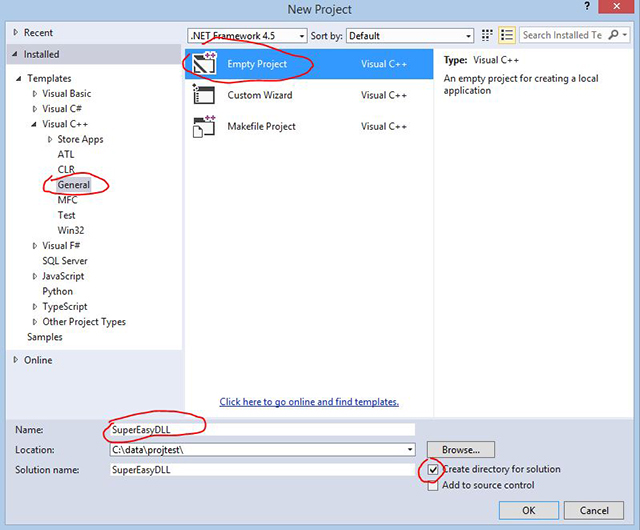Select the Makefile Project template icon
This screenshot has width=640, height=530.
coord(204,126)
